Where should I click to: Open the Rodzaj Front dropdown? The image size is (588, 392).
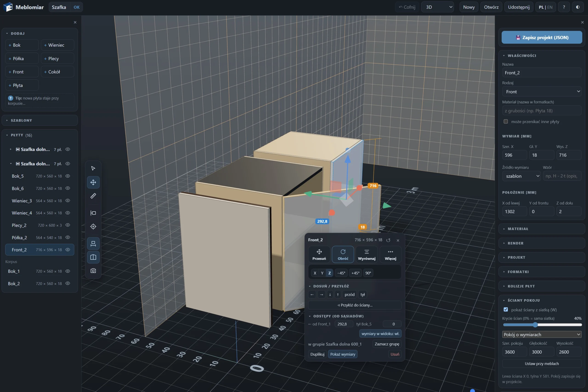[x=542, y=92]
